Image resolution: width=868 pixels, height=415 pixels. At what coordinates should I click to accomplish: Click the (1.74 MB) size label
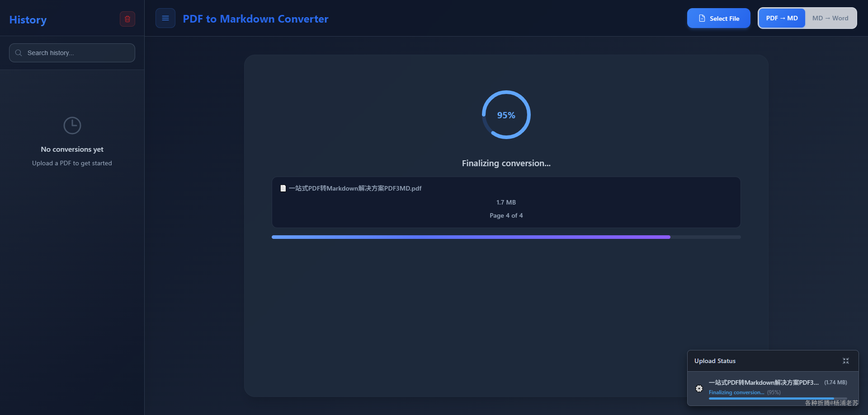tap(835, 382)
